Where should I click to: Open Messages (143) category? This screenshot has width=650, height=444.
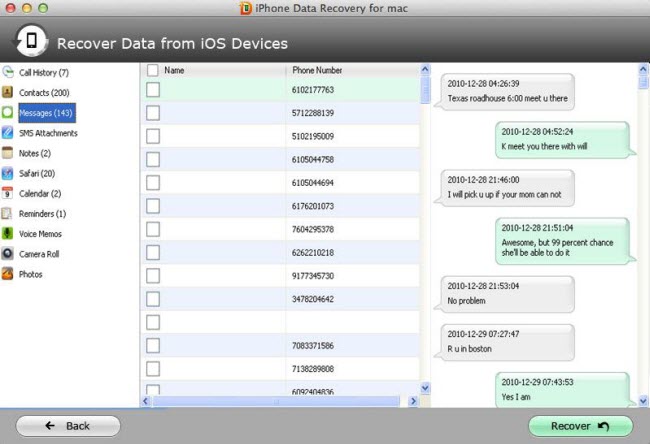coord(45,113)
